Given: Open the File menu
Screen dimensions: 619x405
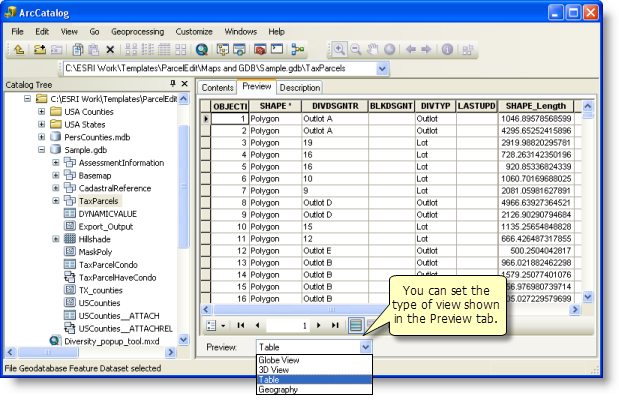Looking at the screenshot, I should [x=17, y=32].
